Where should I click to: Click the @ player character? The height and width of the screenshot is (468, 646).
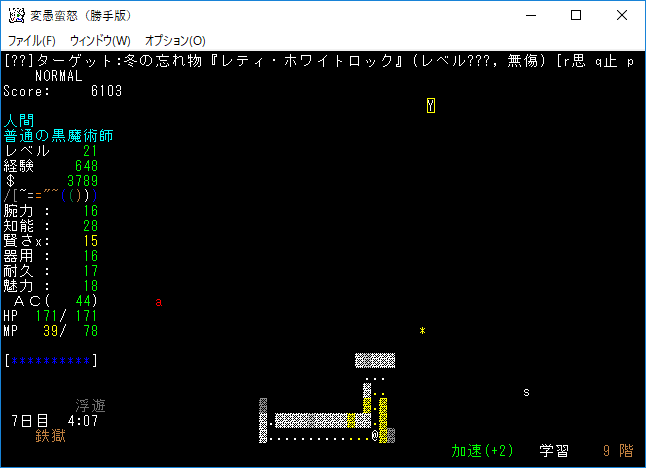[x=375, y=436]
